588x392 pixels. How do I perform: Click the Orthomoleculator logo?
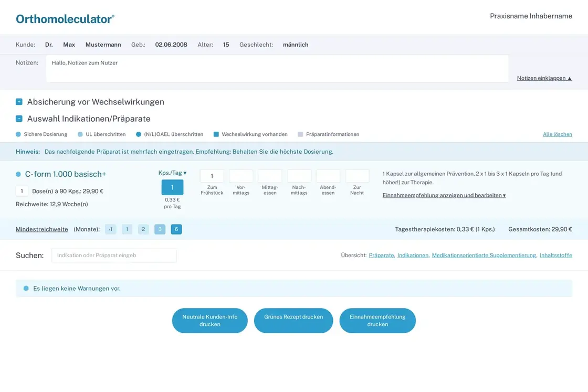coord(65,19)
